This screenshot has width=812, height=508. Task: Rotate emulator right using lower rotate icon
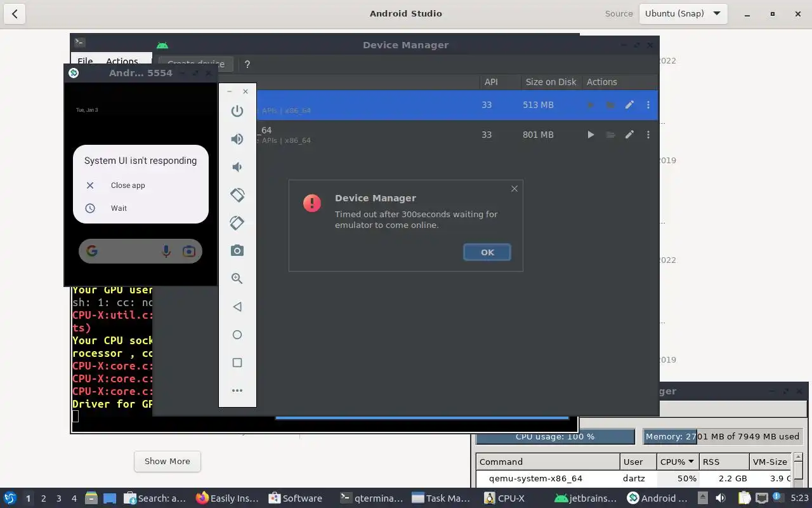[237, 223]
